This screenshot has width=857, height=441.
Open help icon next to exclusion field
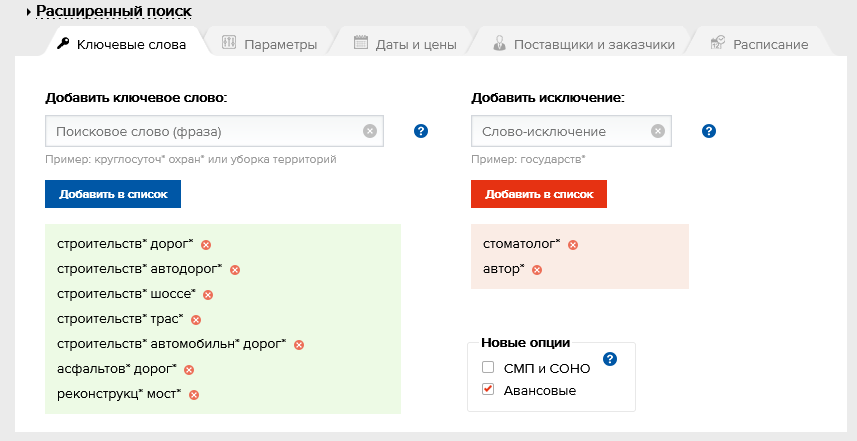point(709,131)
